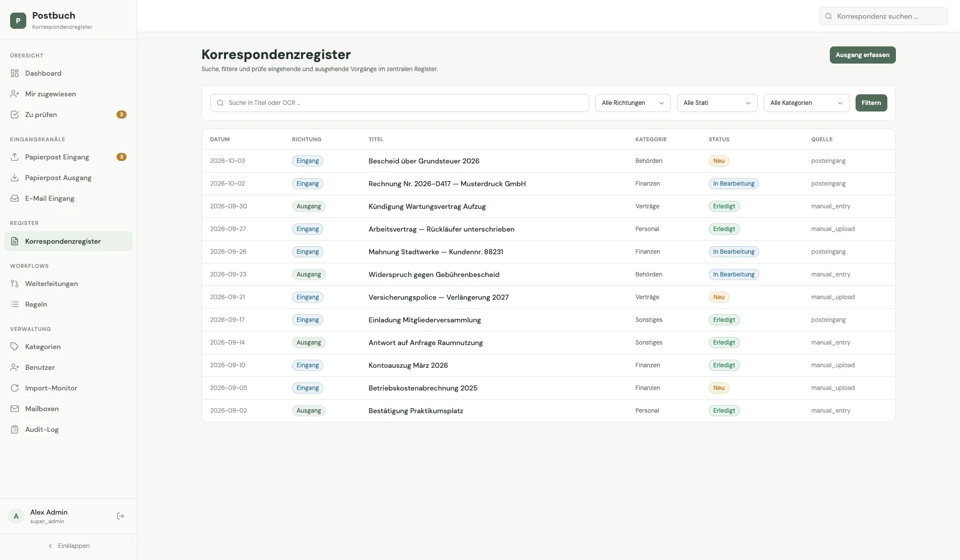Select Korrespondenzregister in the sidebar

[68, 241]
